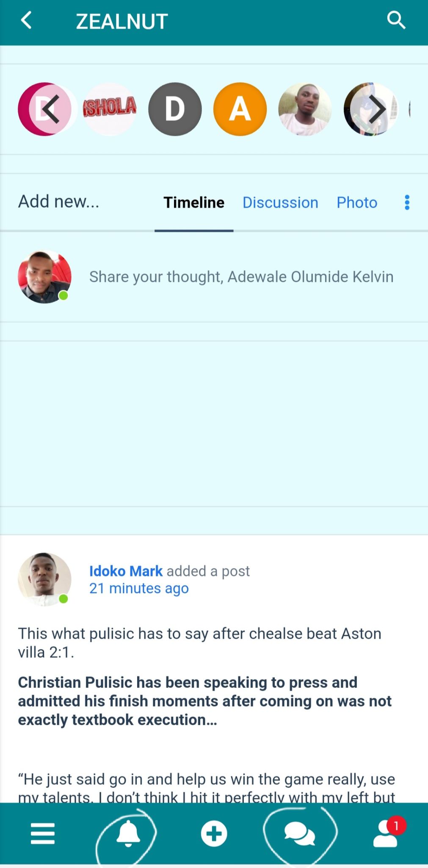
Task: Open the gray 'D' story avatar
Action: tap(175, 109)
